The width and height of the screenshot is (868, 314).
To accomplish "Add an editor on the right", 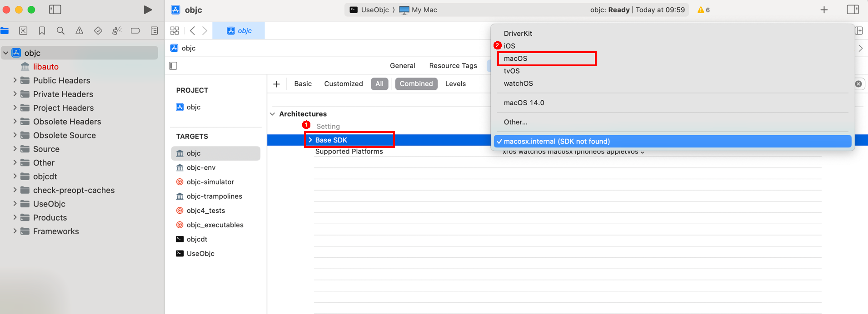I will click(x=859, y=31).
